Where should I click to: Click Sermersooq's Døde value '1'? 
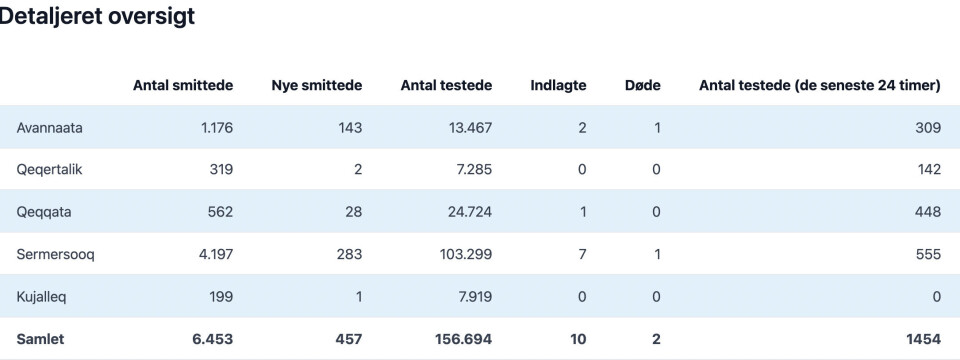click(658, 254)
